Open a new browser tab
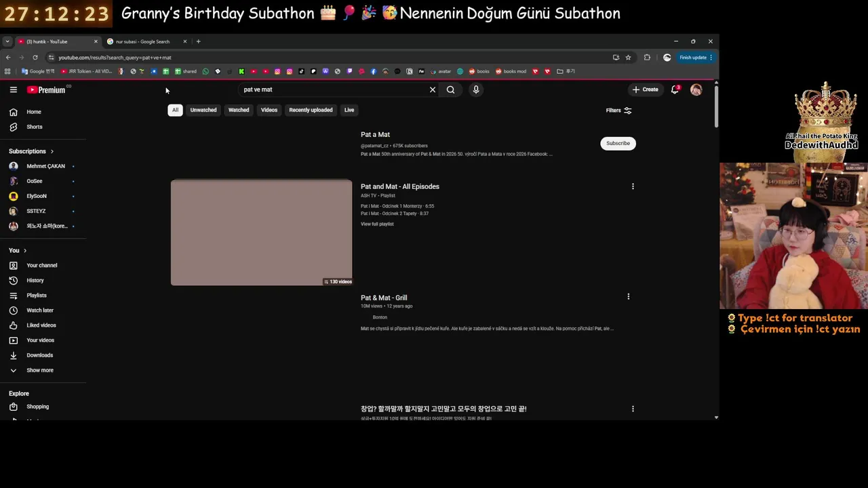Viewport: 868px width, 488px height. click(x=198, y=41)
